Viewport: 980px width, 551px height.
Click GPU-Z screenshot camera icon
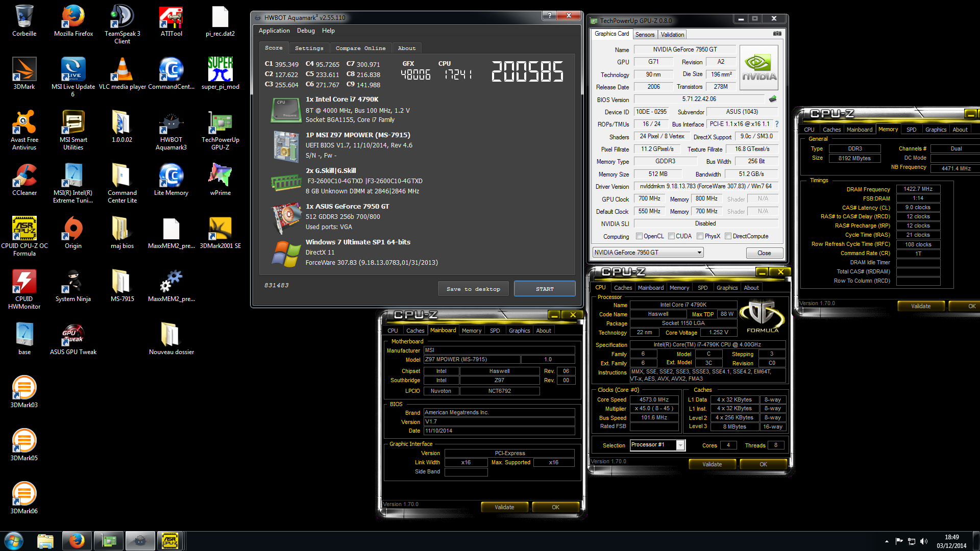(777, 34)
